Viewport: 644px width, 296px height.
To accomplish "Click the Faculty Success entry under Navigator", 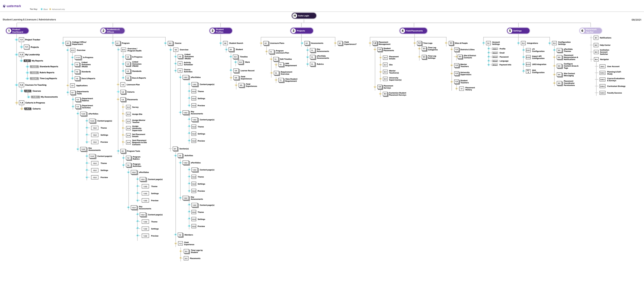I will 614,93.
